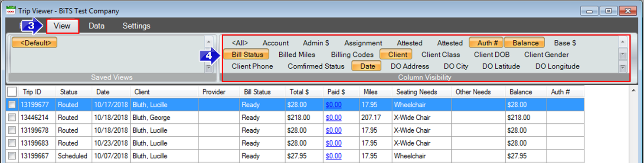Open the $0.00 paid link for trip 13199678
Screen dimensions: 644x163
click(x=333, y=130)
